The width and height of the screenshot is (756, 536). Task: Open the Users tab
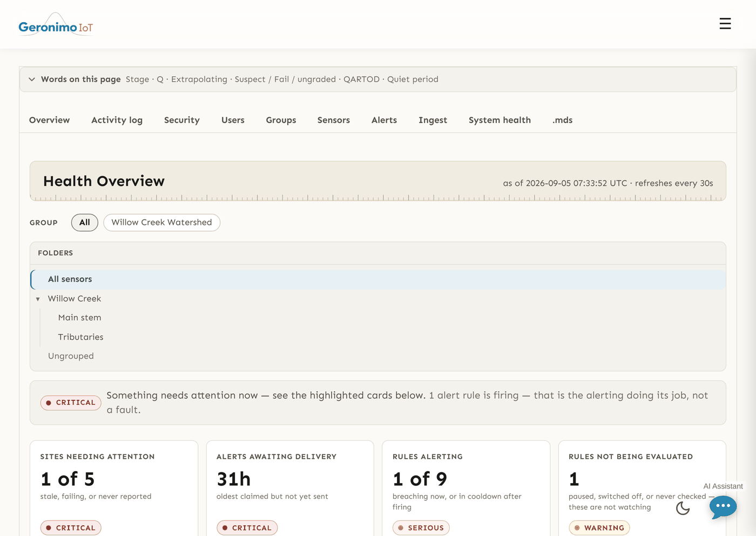(233, 120)
